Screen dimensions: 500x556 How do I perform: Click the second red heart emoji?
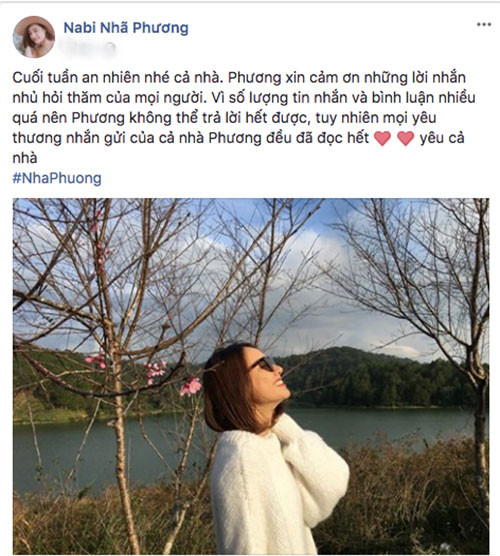tap(406, 138)
